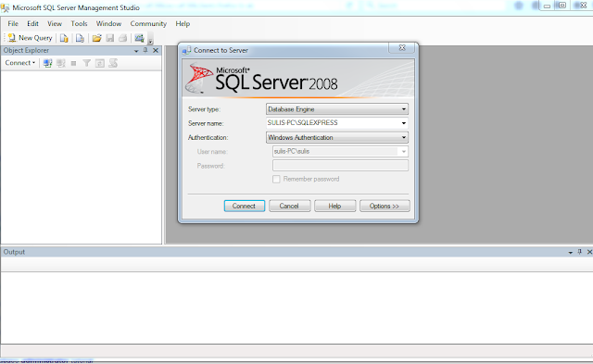Click the Options >> button
Screen dimensions: 593x364
(x=385, y=206)
